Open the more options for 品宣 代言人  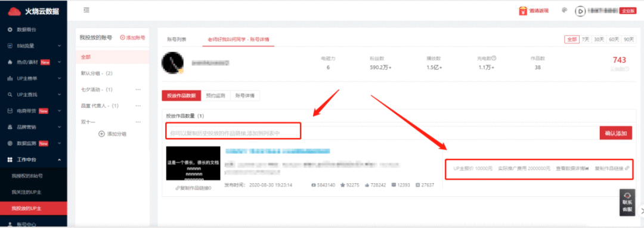click(138, 106)
